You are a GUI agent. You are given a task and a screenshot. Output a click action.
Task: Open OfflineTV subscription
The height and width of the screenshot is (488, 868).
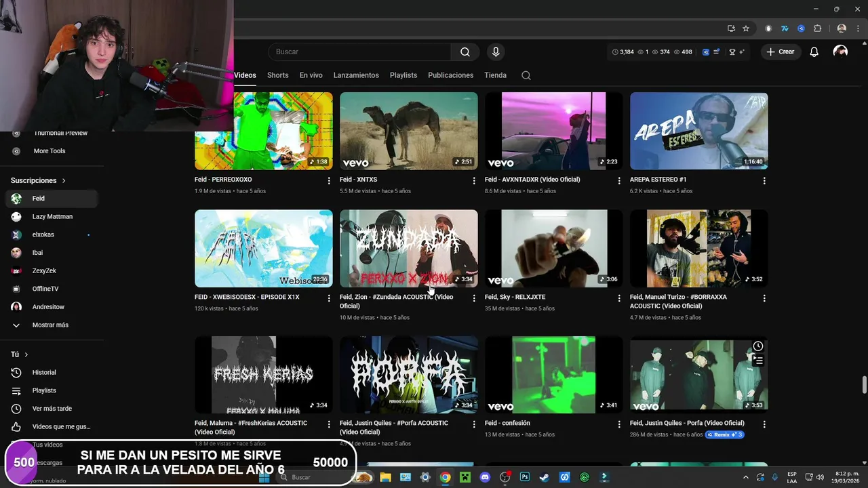[x=52, y=289]
